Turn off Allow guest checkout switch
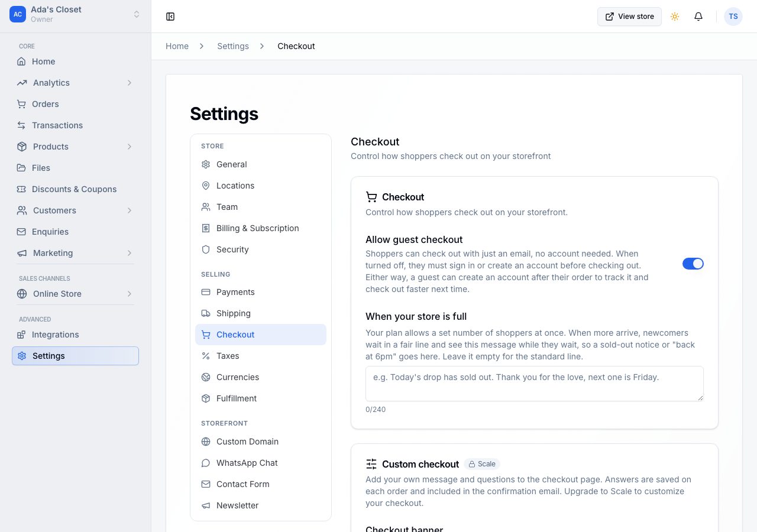Screen dimensions: 757x532 pos(693,264)
